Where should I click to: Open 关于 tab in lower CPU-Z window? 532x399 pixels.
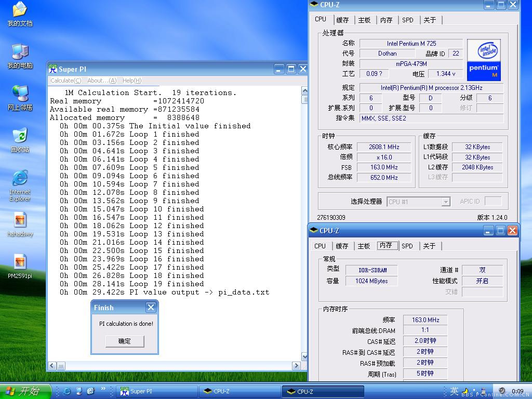[429, 246]
